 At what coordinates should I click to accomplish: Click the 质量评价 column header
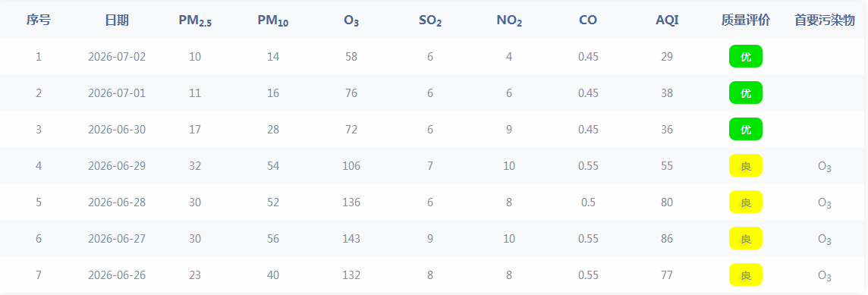(746, 20)
